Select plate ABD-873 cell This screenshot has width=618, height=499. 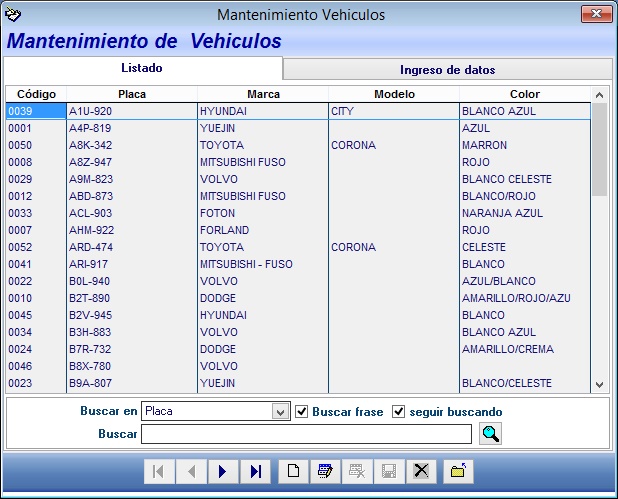(x=132, y=196)
